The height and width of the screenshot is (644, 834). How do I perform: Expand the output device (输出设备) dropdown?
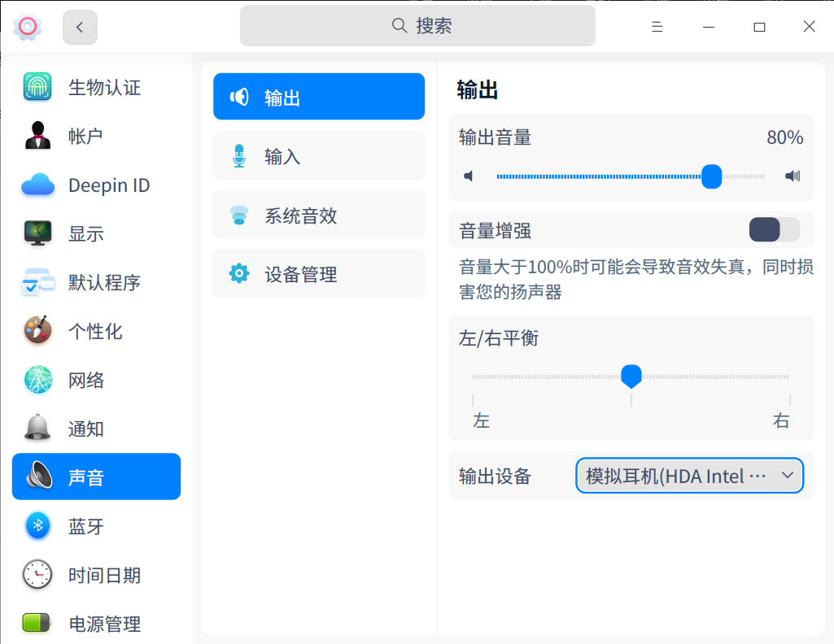coord(689,476)
